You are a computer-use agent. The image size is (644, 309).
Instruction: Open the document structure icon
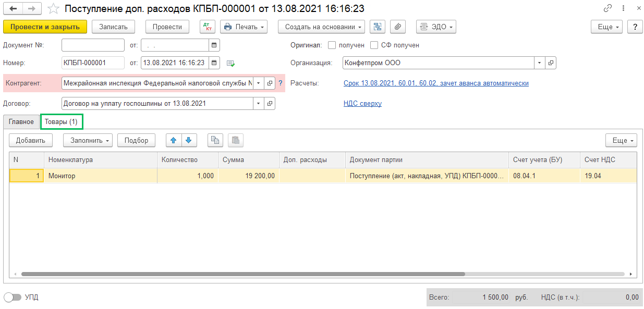click(x=377, y=27)
